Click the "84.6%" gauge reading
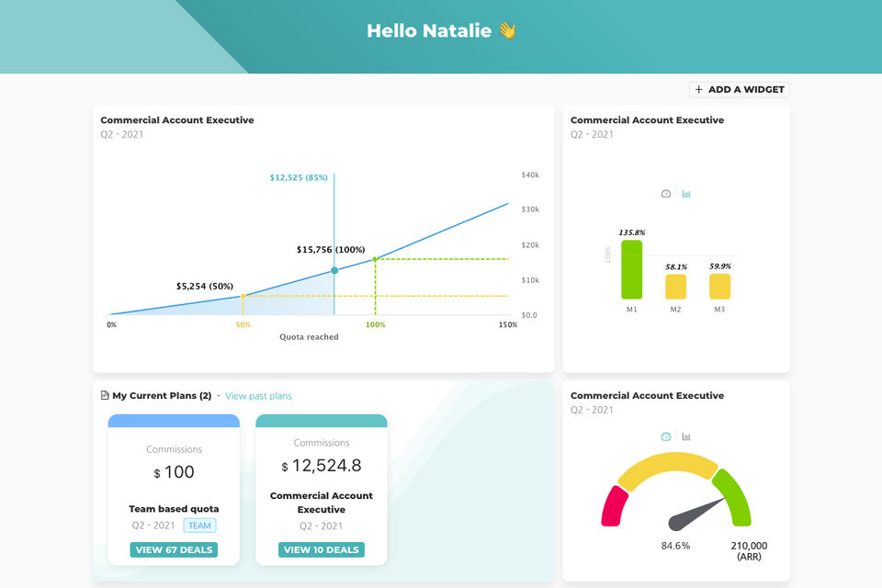Image resolution: width=882 pixels, height=588 pixels. coord(675,546)
